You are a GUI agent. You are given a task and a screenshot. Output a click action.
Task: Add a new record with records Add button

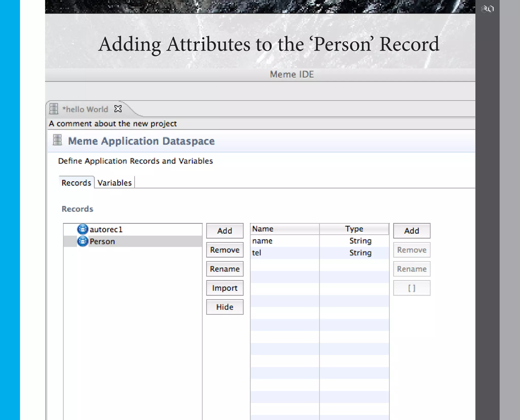coord(225,231)
